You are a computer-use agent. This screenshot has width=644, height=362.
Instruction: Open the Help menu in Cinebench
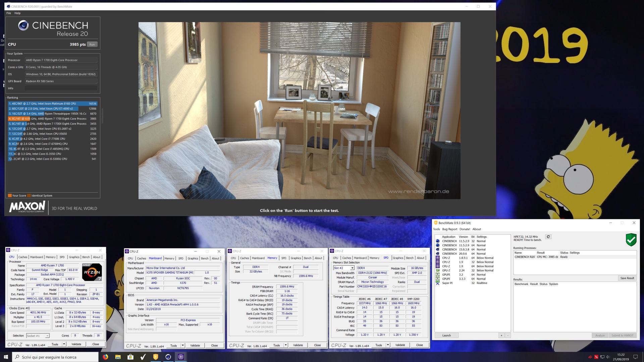(17, 13)
